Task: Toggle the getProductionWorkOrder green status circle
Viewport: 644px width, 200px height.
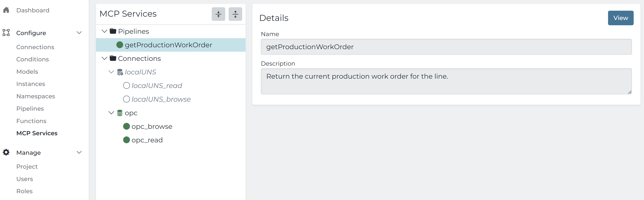Action: point(120,45)
